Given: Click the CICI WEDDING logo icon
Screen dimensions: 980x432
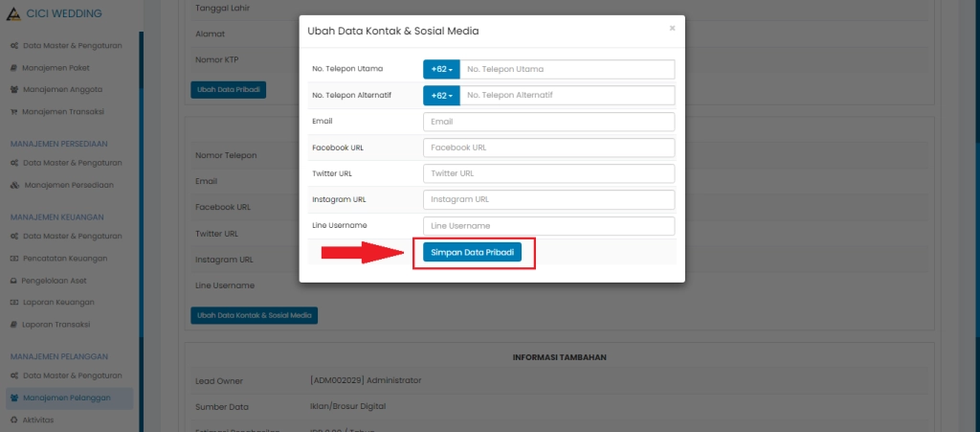Looking at the screenshot, I should [14, 13].
